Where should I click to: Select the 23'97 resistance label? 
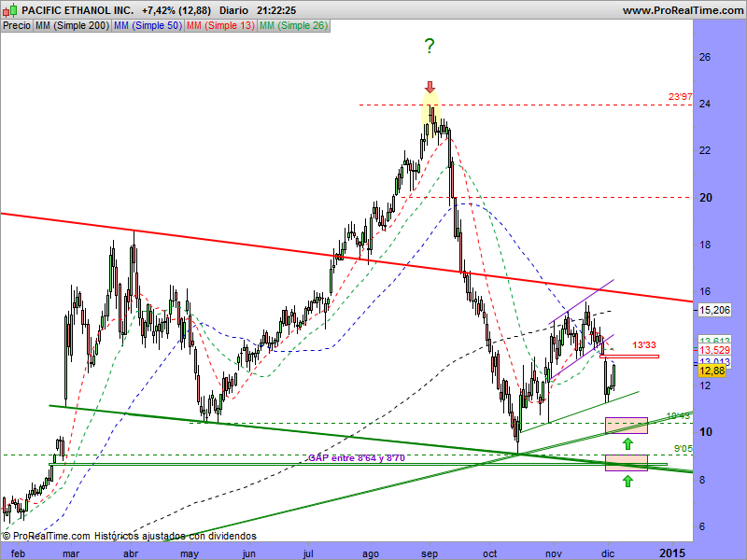point(681,97)
